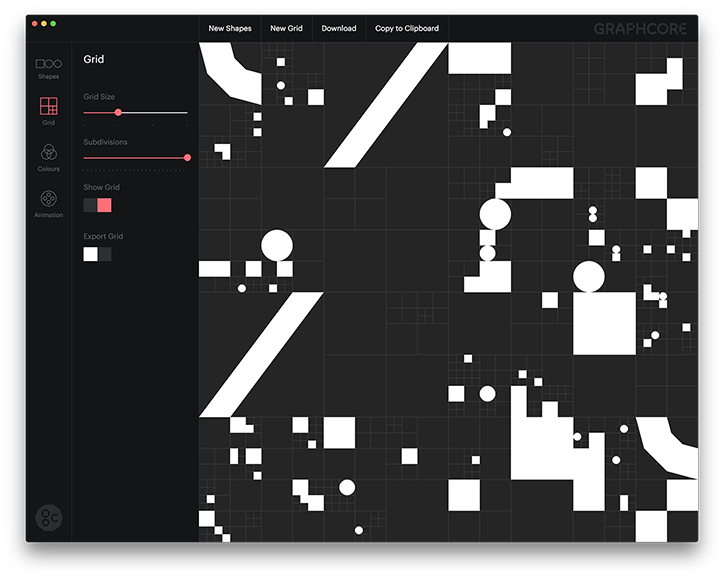
Task: Click the yellow minimize window button
Action: [x=43, y=22]
